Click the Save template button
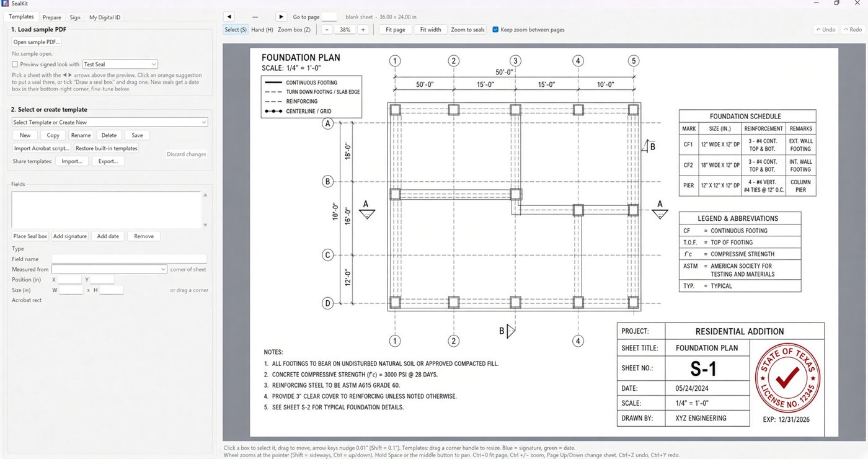Viewport: 868px width, 459px height. [x=137, y=135]
